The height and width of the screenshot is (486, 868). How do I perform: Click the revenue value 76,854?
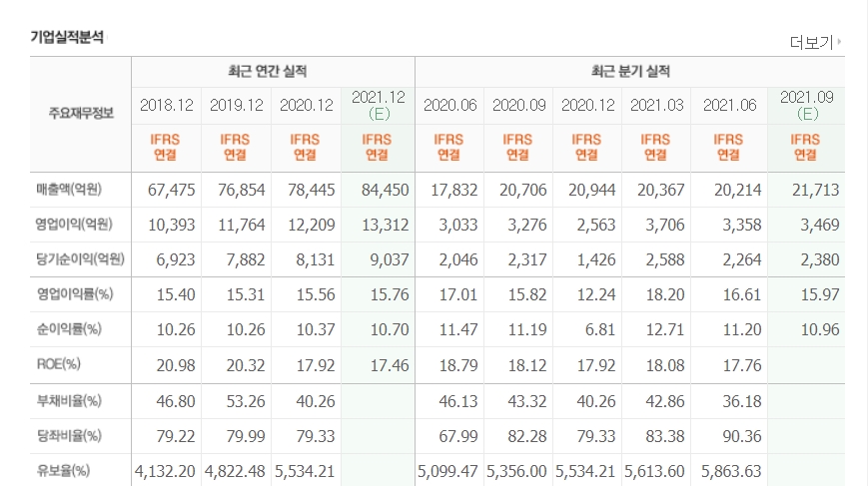tap(242, 191)
